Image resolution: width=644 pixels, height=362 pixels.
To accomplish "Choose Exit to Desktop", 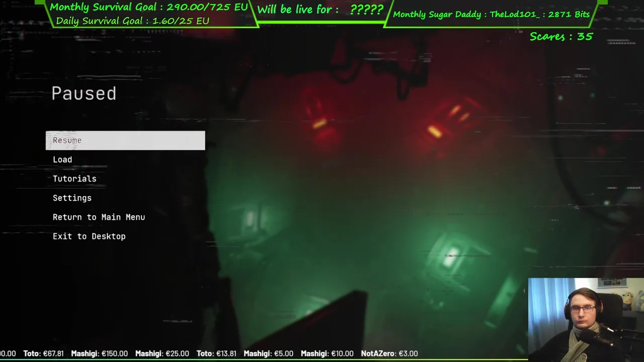I will 89,236.
